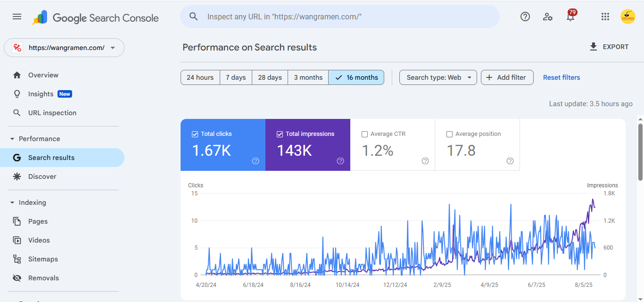644x302 pixels.
Task: Uncheck the Total clicks checkbox
Action: pyautogui.click(x=195, y=134)
